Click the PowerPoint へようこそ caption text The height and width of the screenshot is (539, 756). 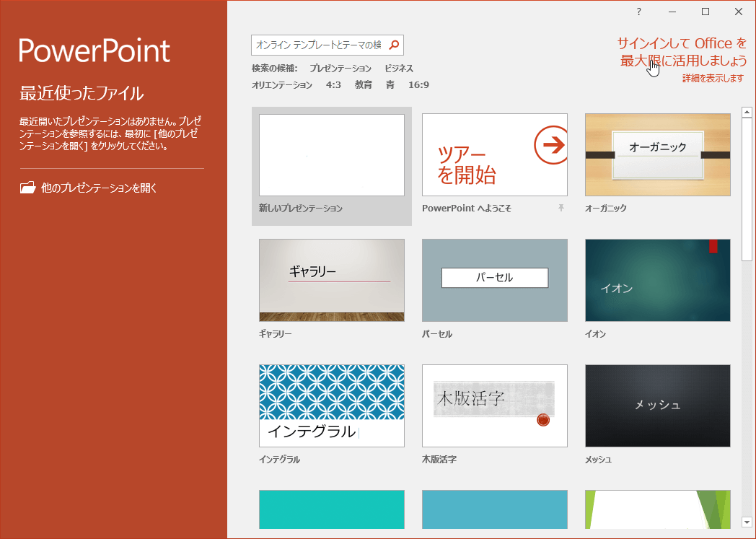[x=467, y=209]
